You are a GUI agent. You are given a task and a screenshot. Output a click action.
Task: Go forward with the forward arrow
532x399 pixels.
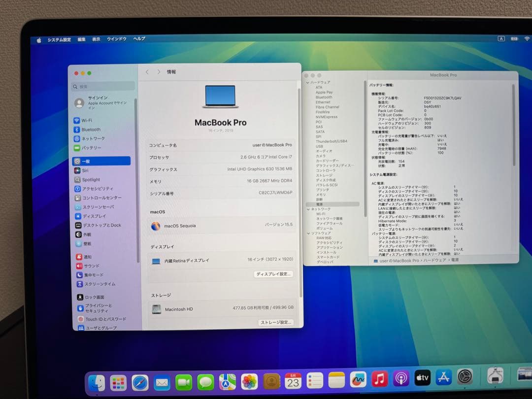coord(159,72)
